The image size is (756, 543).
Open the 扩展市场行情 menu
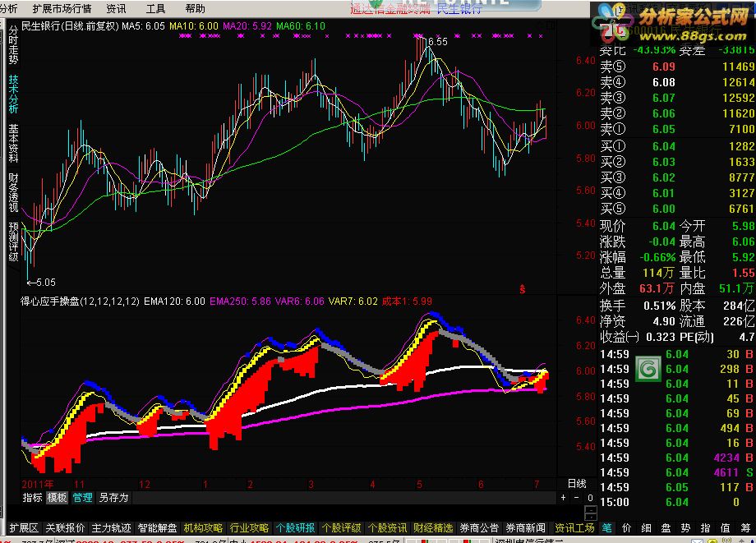tap(62, 9)
